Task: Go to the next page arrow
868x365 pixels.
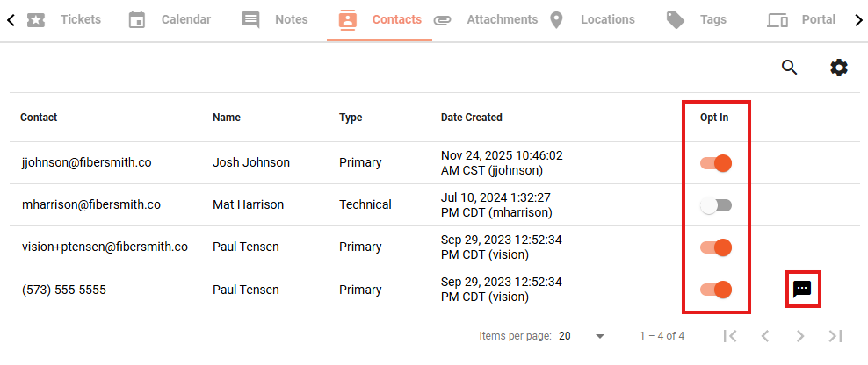Action: click(x=799, y=336)
